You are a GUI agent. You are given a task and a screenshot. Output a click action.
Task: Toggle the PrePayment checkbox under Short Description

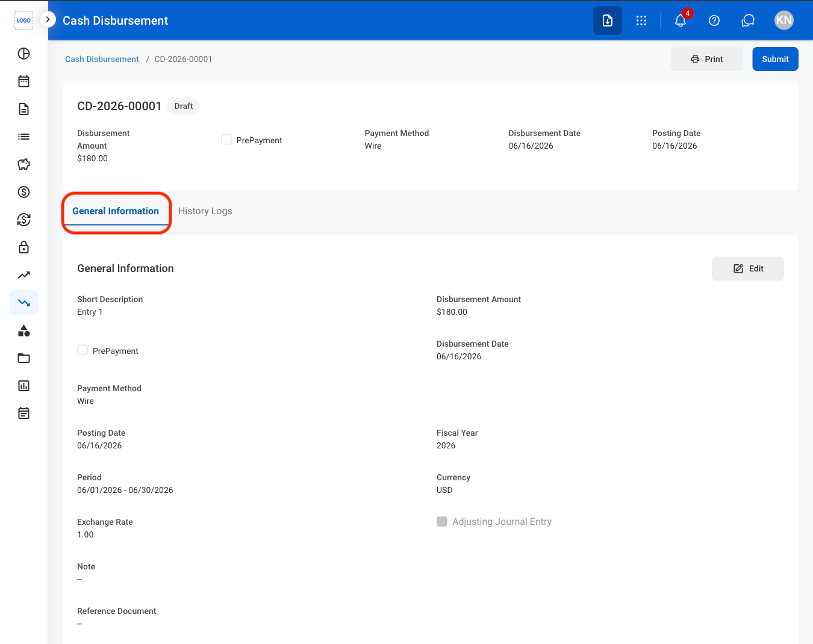click(x=83, y=350)
